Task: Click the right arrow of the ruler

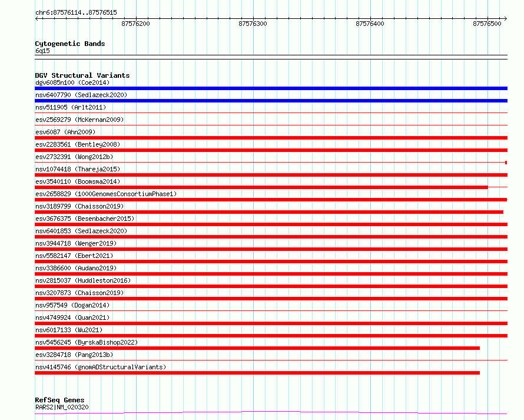Action: click(x=506, y=18)
